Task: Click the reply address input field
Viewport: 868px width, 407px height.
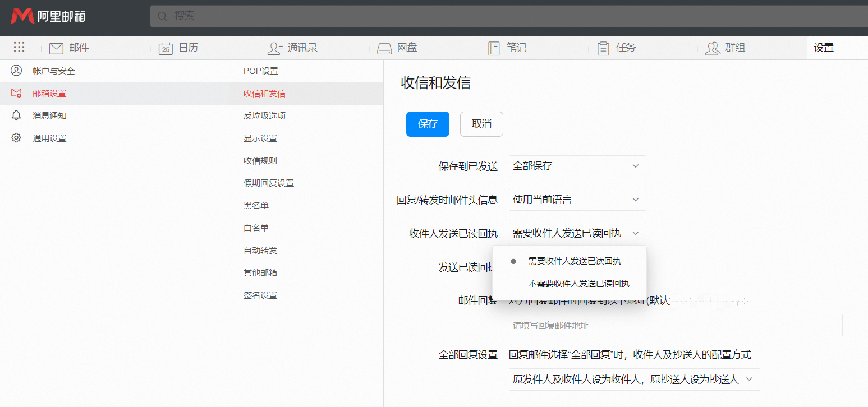Action: 676,325
